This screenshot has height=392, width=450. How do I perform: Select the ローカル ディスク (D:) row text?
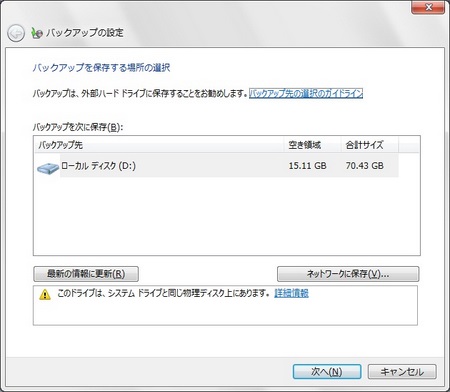pyautogui.click(x=98, y=166)
